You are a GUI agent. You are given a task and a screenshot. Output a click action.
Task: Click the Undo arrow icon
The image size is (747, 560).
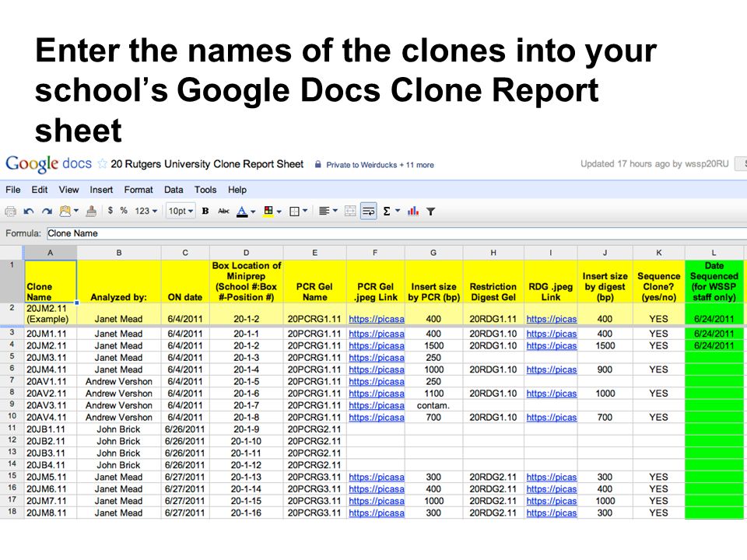click(x=29, y=211)
